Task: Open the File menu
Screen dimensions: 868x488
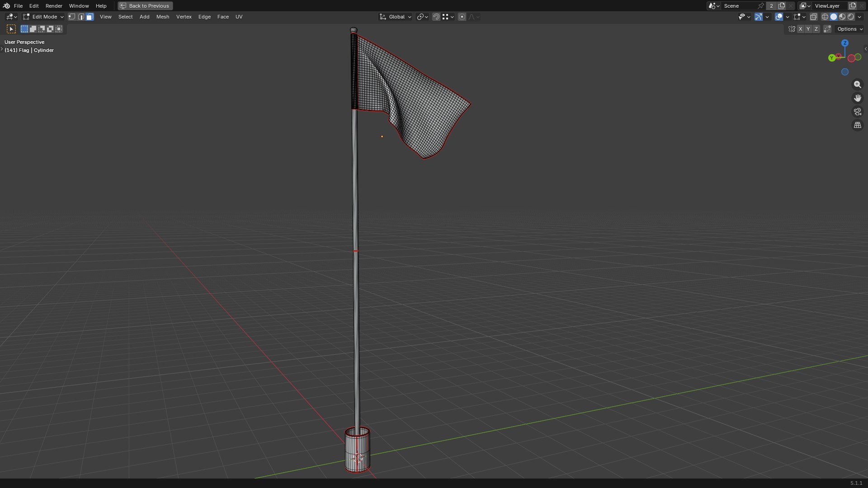Action: (x=18, y=6)
